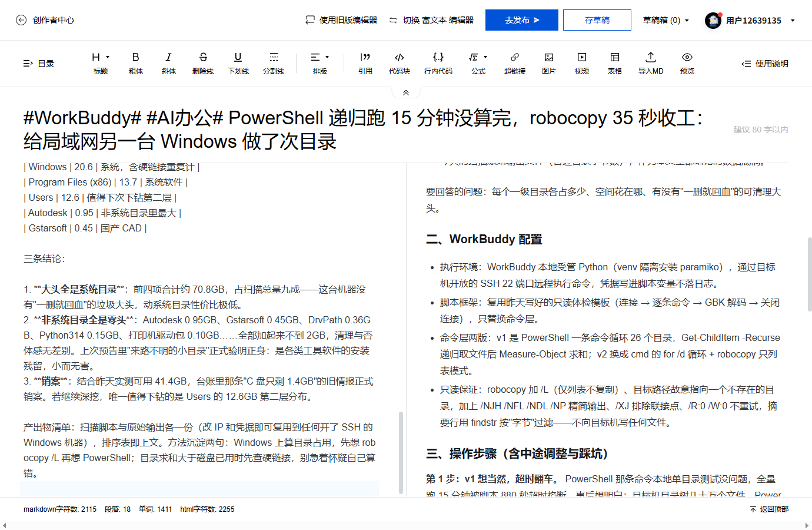This screenshot has height=530, width=812.
Task: Insert a video (视频)
Action: 582,64
